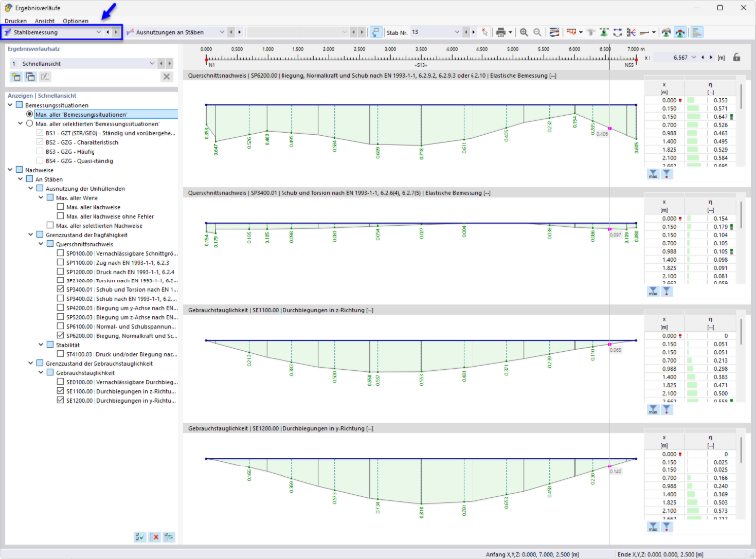
Task: Click the funnel filter icon under SE1200.00 table
Action: [x=666, y=527]
